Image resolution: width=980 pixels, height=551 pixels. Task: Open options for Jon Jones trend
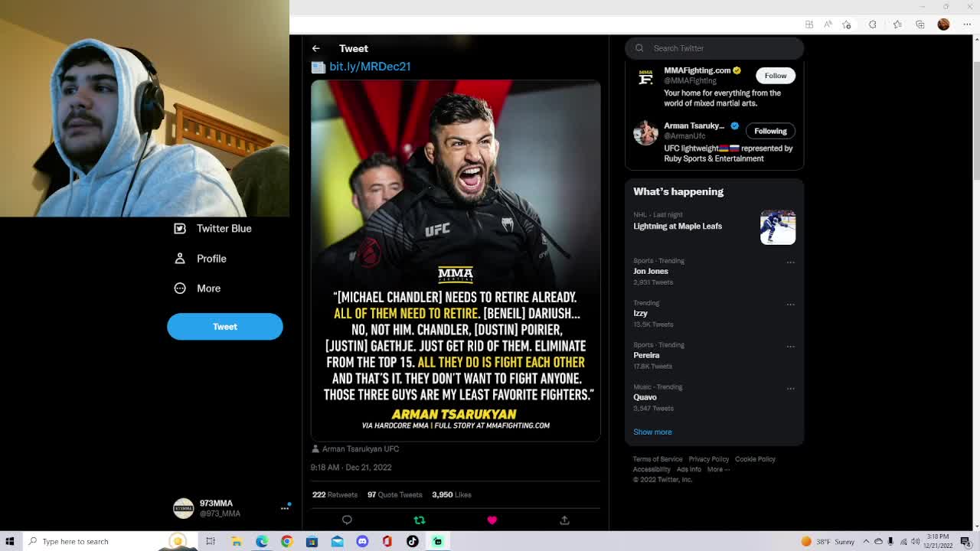pyautogui.click(x=791, y=262)
